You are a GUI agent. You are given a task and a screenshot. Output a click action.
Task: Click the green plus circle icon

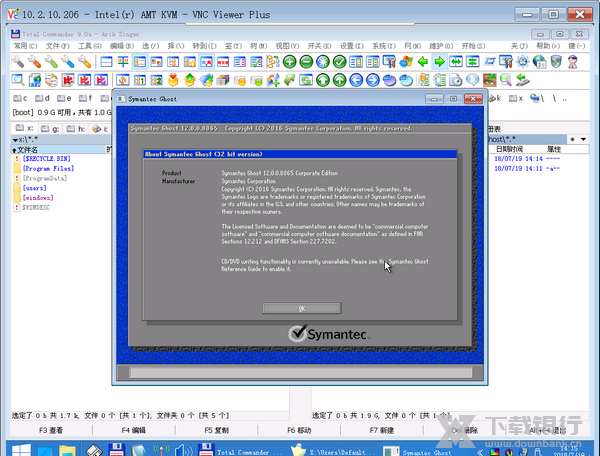pyautogui.click(x=290, y=62)
